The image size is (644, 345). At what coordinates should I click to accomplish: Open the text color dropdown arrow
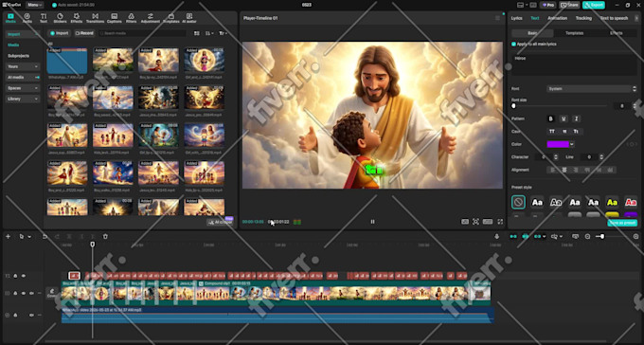click(x=572, y=144)
